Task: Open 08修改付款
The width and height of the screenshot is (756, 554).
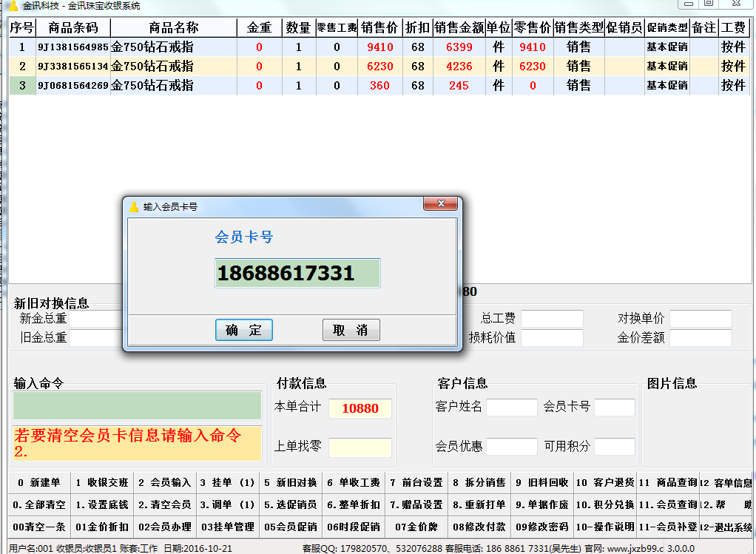Action: [479, 527]
